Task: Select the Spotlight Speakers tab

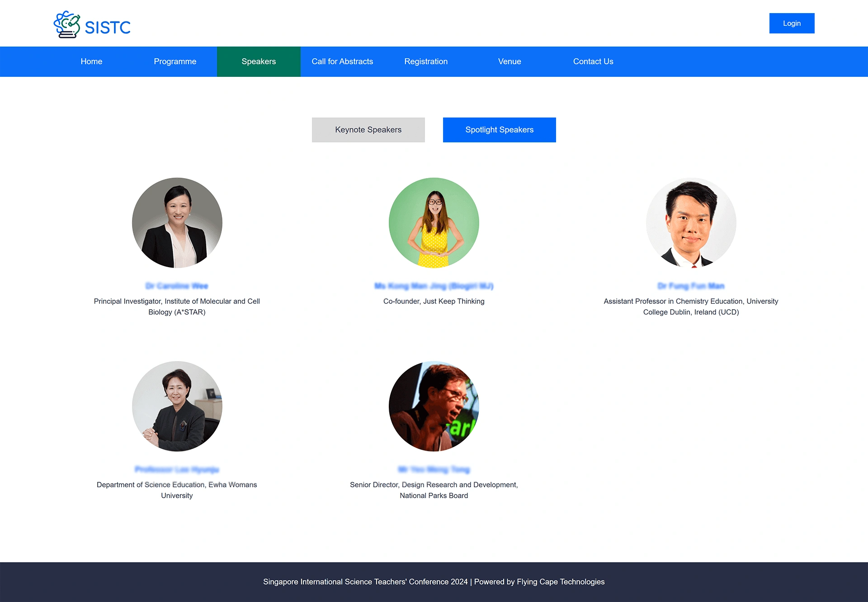Action: 499,130
